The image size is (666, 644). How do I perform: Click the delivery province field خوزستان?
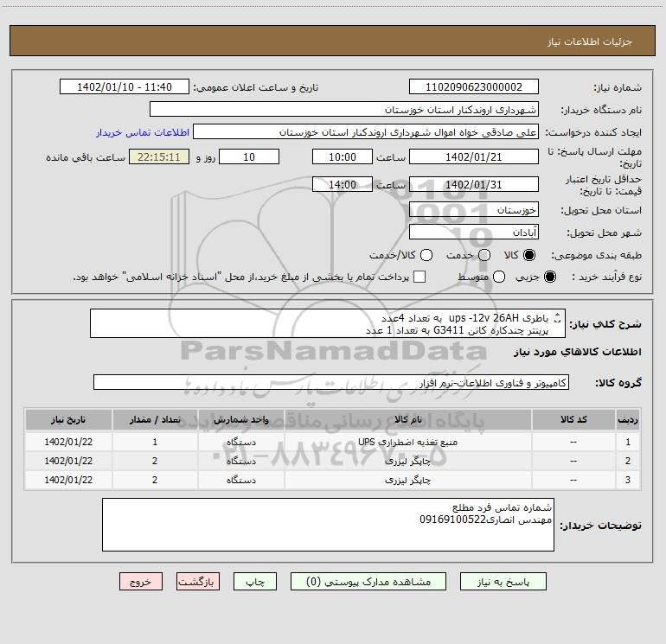coord(474,210)
